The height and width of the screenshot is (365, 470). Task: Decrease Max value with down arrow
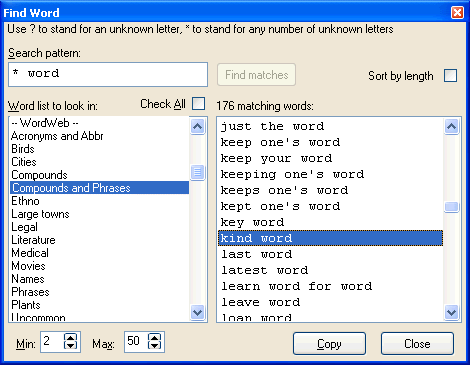coord(155,345)
